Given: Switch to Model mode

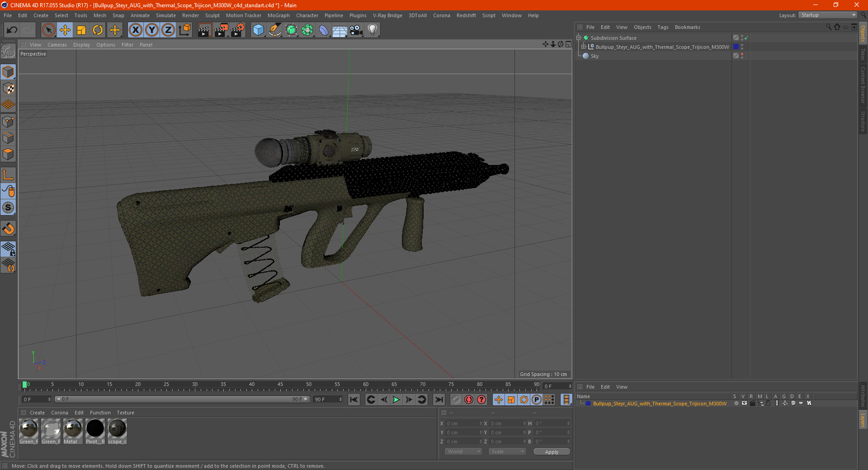Looking at the screenshot, I should click(x=8, y=72).
